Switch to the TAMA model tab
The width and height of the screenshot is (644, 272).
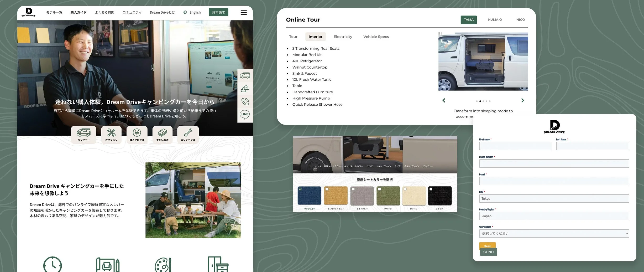click(469, 20)
